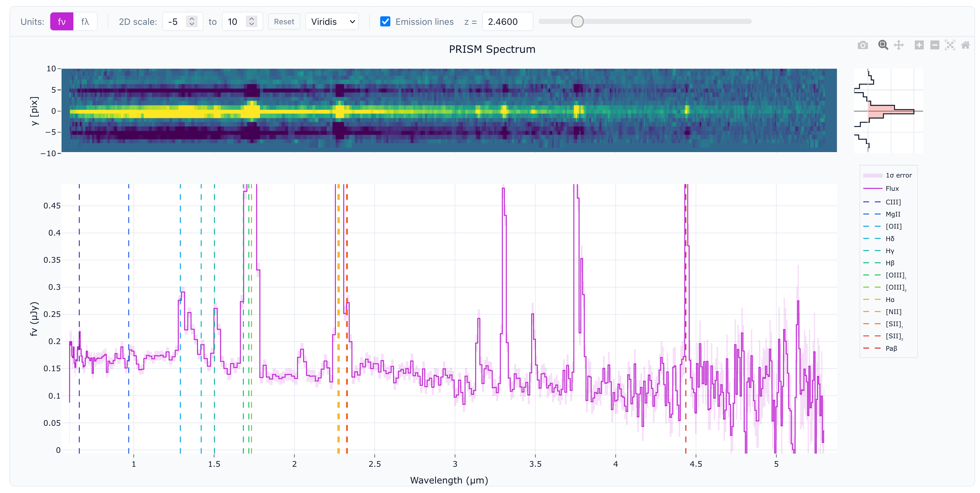The width and height of the screenshot is (980, 493).
Task: Zoom in using the plus icon
Action: pyautogui.click(x=920, y=45)
